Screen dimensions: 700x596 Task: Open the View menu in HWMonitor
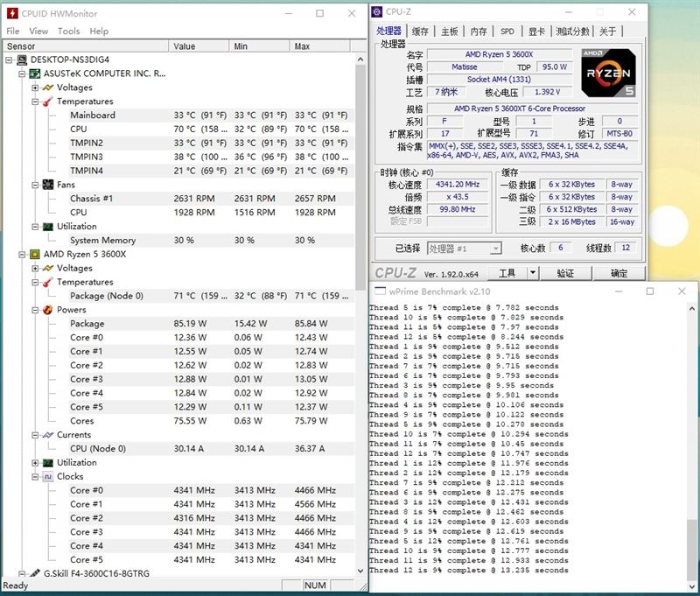tap(38, 32)
